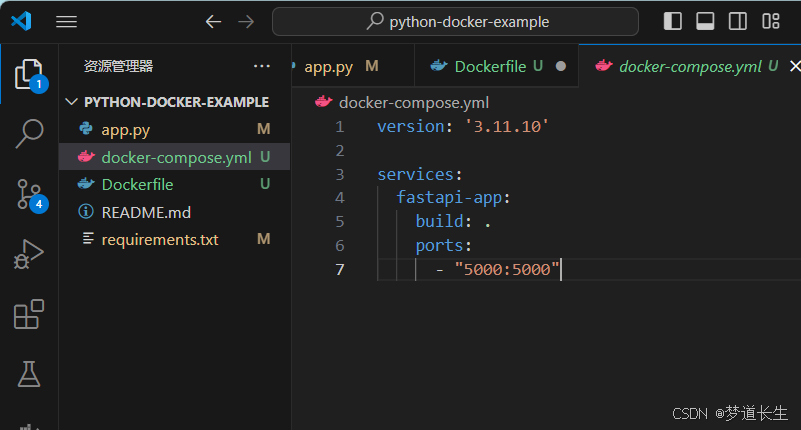Open the Testing flask icon
801x430 pixels.
point(29,375)
